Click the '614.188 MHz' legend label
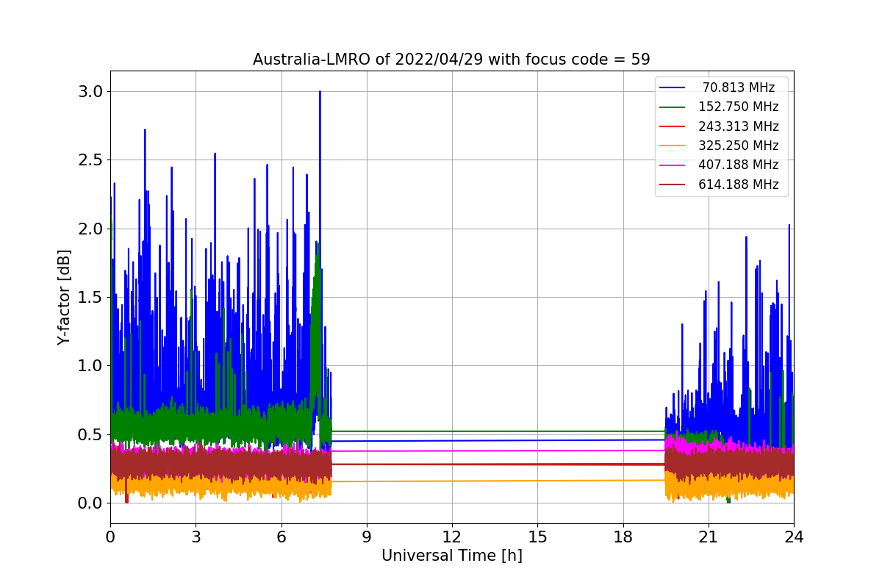Screen dimensions: 882x588 739,184
